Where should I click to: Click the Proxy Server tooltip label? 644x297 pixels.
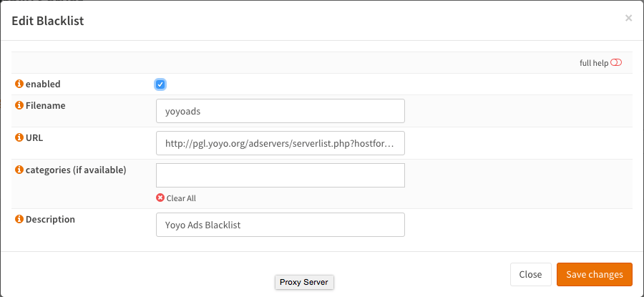click(304, 282)
